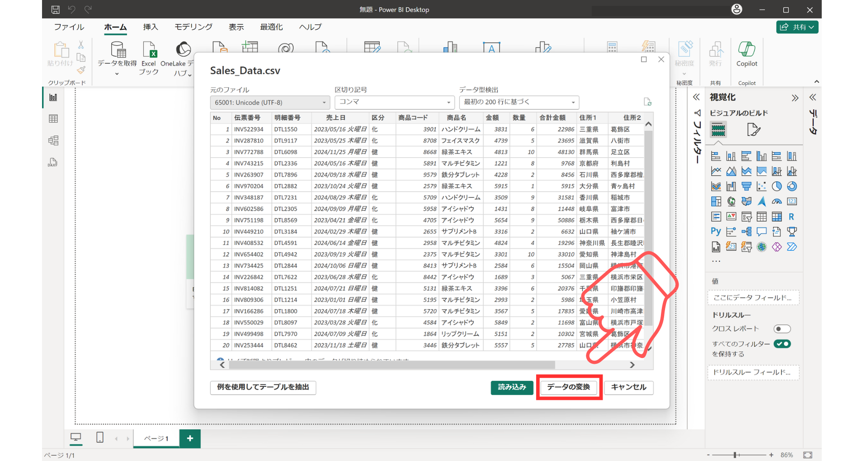868x461 pixels.
Task: Expand the data type detection dropdown
Action: coord(519,103)
